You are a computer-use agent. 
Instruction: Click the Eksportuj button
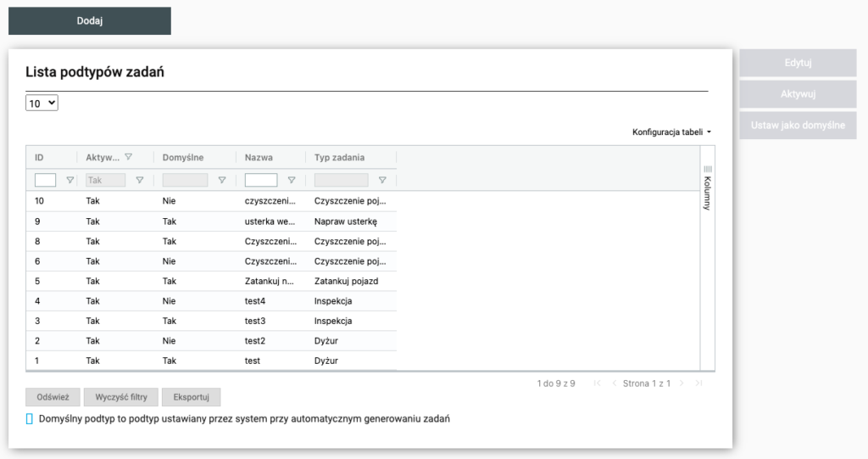pyautogui.click(x=191, y=397)
